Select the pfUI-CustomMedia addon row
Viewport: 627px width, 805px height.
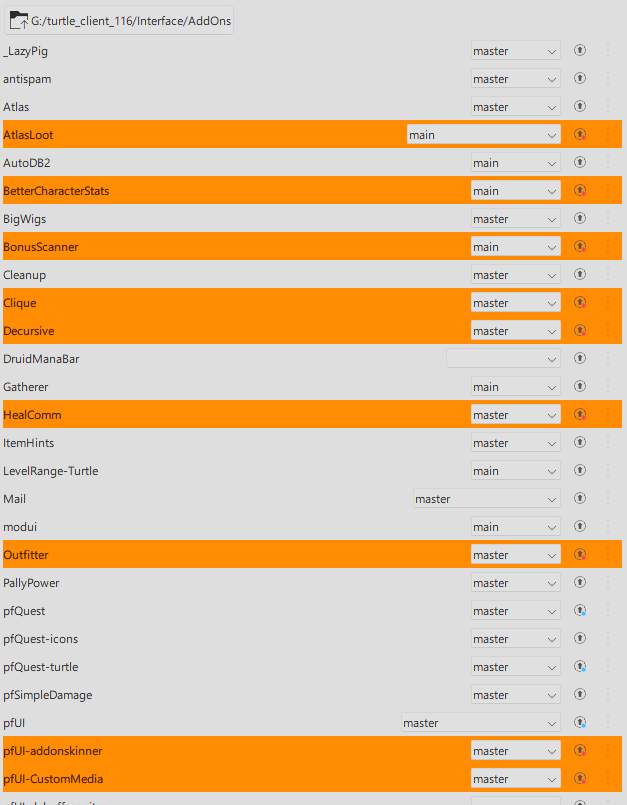pyautogui.click(x=312, y=779)
